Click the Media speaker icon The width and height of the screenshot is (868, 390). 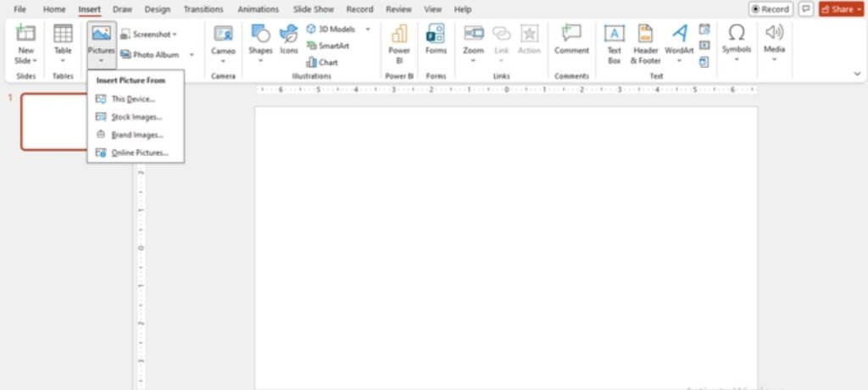point(774,33)
